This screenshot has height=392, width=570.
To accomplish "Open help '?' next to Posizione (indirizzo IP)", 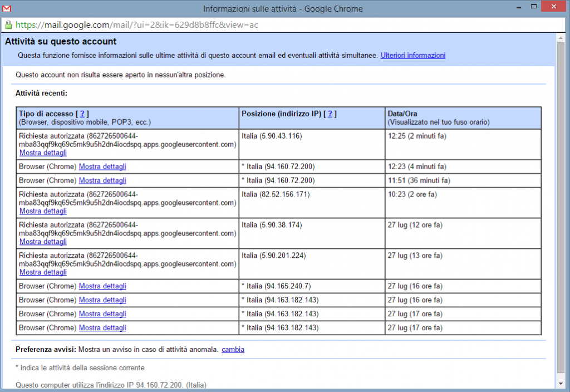I will (x=330, y=114).
